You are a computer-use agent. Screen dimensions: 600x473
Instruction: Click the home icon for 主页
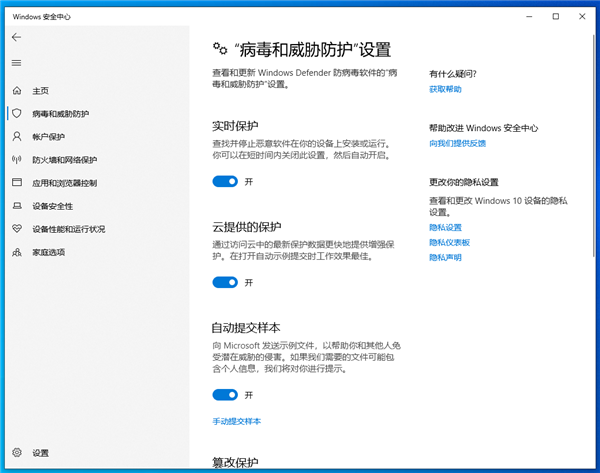(17, 91)
